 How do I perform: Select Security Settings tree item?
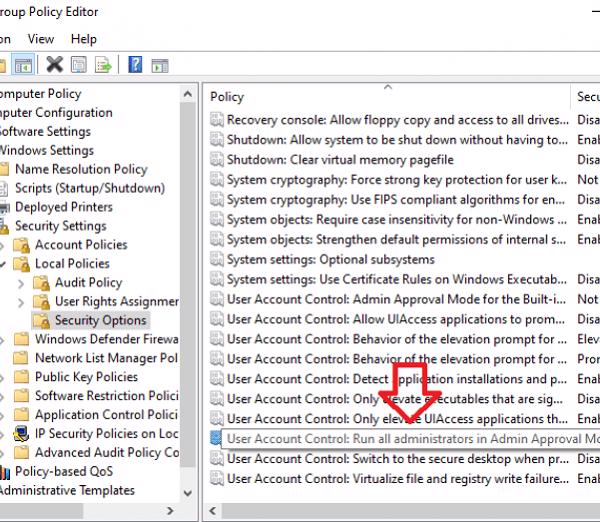click(x=60, y=226)
